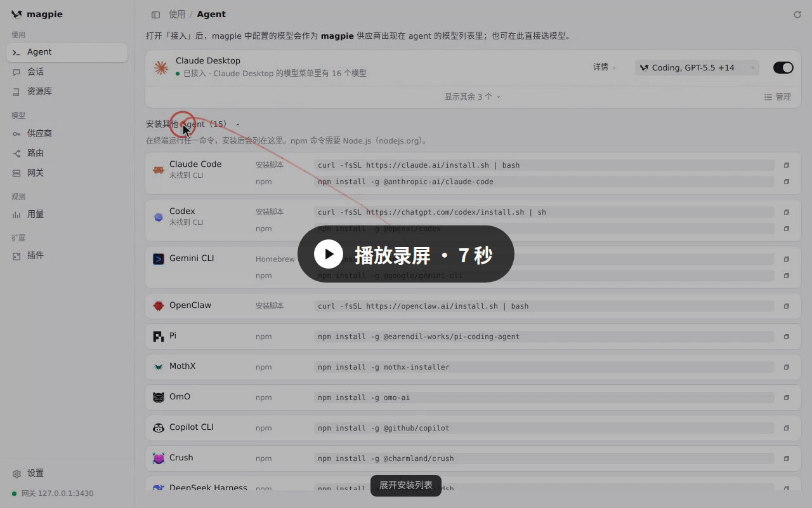Toggle the sidebar panel icon

click(155, 15)
